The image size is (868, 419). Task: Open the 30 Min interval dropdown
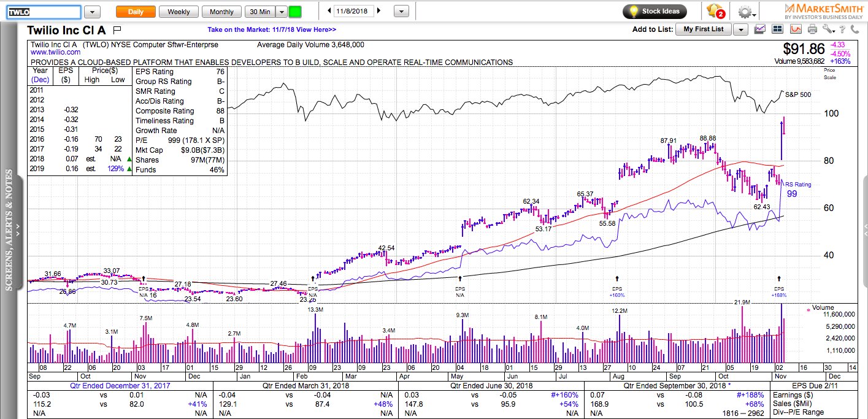pyautogui.click(x=281, y=12)
